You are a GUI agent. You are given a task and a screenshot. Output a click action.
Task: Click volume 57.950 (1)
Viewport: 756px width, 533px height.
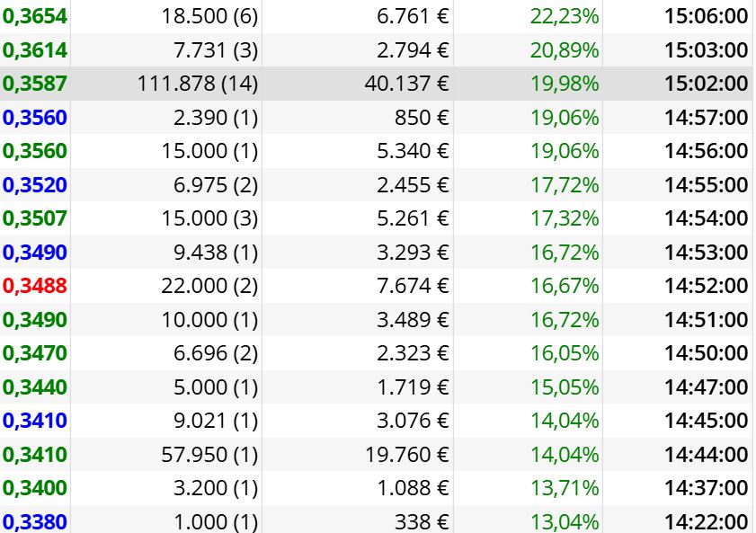(x=209, y=455)
